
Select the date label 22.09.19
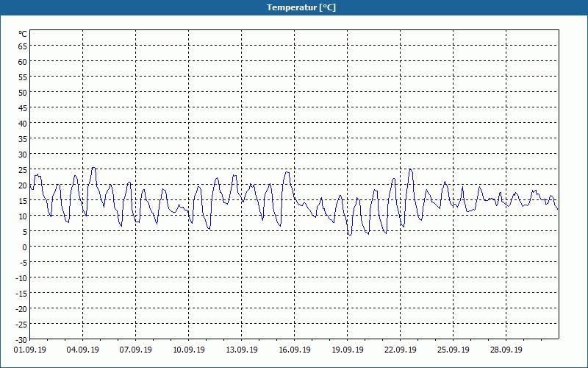(400, 350)
